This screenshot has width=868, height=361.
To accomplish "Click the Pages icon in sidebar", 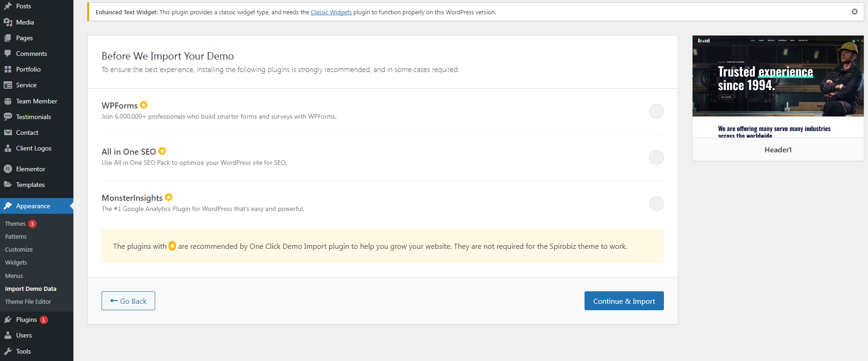I will pyautogui.click(x=8, y=38).
